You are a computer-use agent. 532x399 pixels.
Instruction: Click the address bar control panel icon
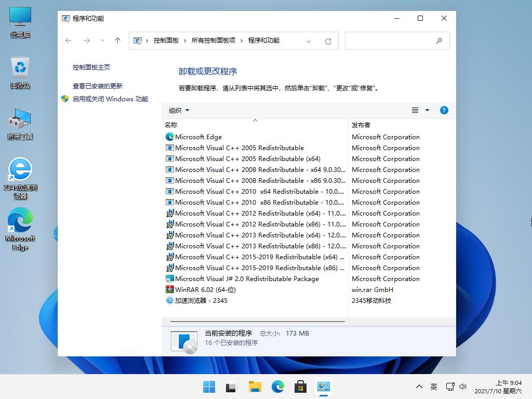[137, 41]
